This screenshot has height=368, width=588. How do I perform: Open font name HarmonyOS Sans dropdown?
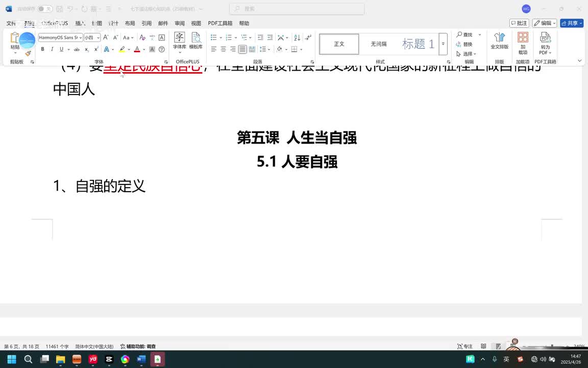point(80,37)
